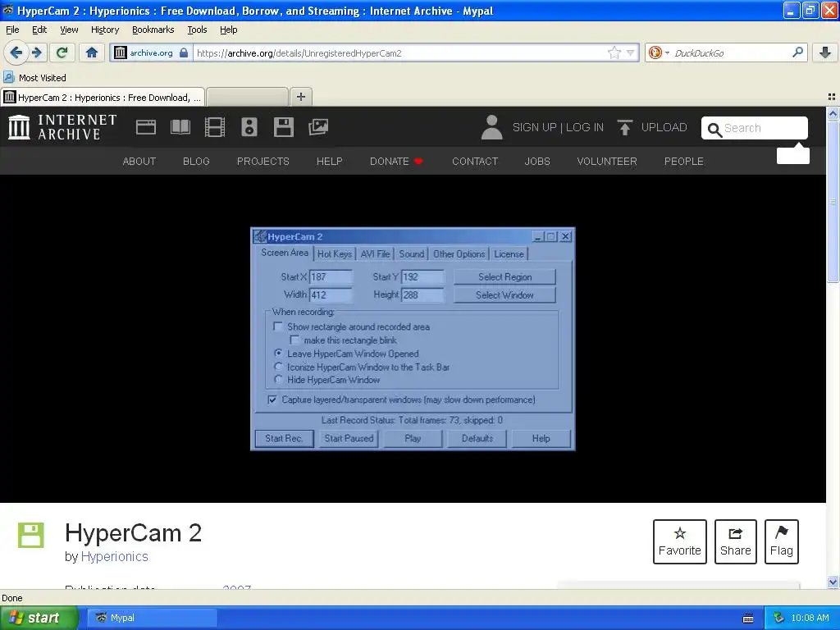
Task: Switch to the AVI File tab in HyperCam
Action: tap(375, 254)
